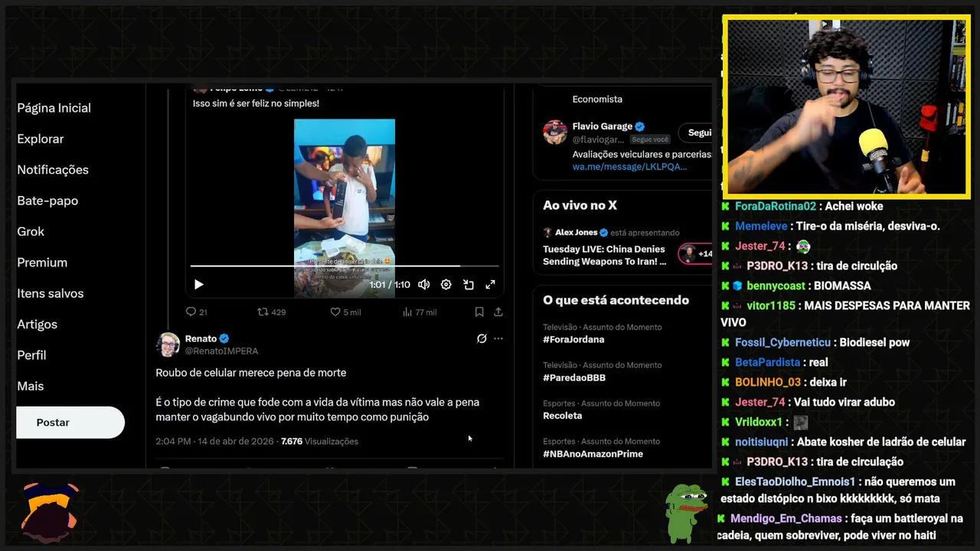Click chat user Vrildoxx1
Screen dimensions: 980x551
759,422
